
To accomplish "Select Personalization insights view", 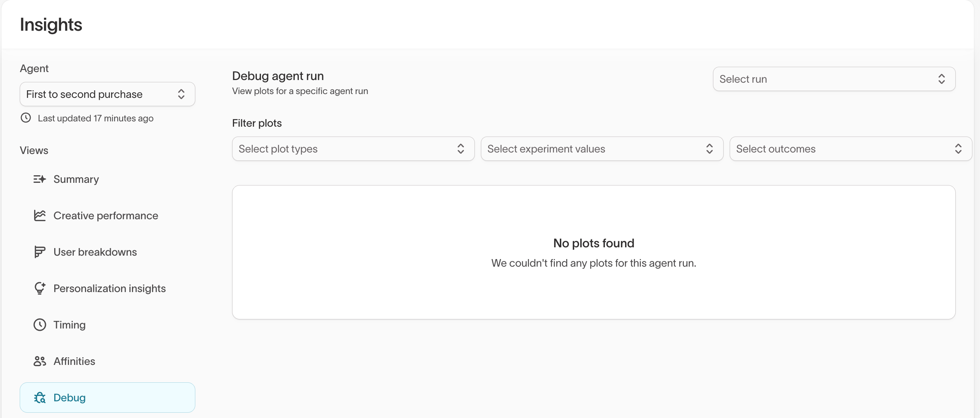I will pyautogui.click(x=110, y=288).
